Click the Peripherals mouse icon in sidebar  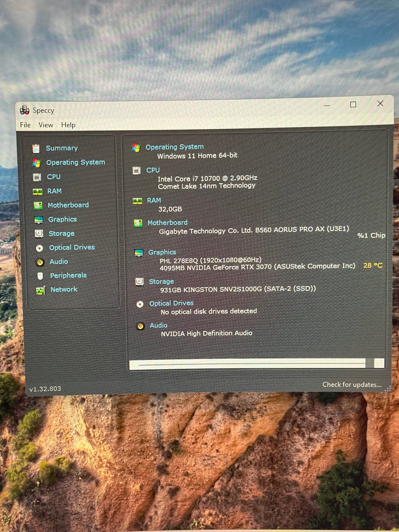(40, 276)
